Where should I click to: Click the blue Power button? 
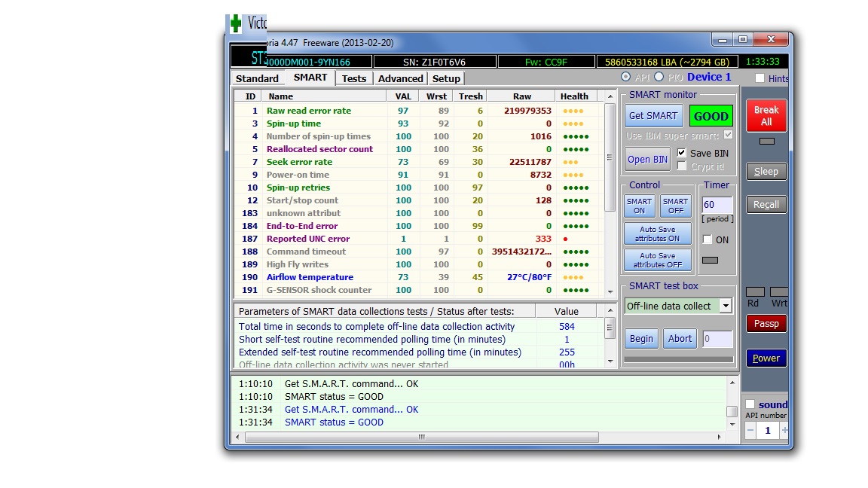click(x=766, y=358)
